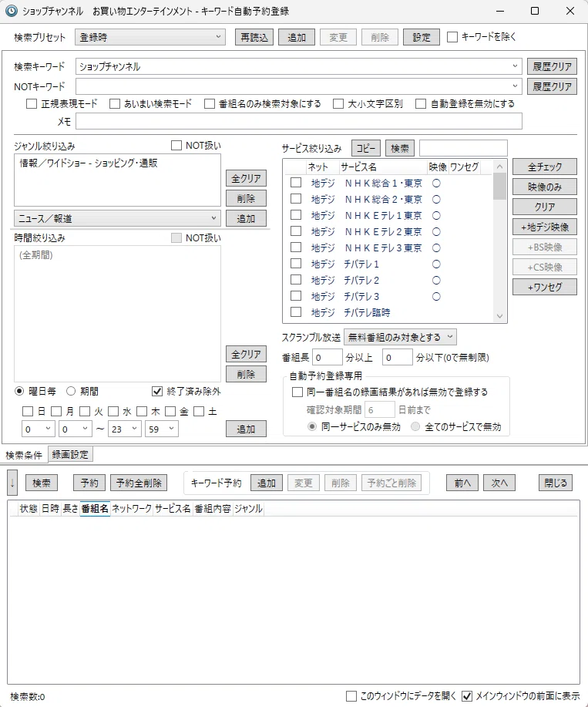The height and width of the screenshot is (707, 588).
Task: Click the 再読込 button
Action: (254, 38)
